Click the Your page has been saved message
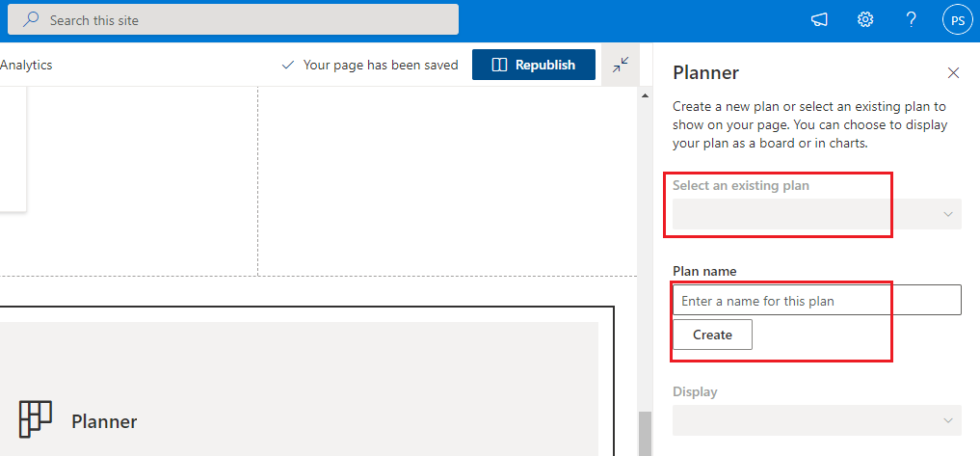This screenshot has height=456, width=980. 381,66
